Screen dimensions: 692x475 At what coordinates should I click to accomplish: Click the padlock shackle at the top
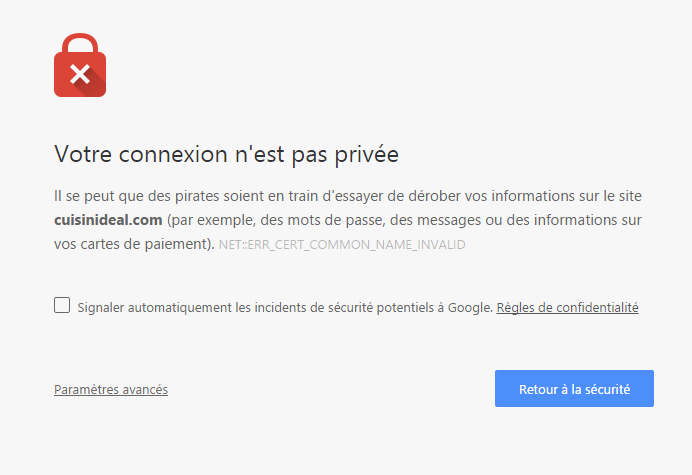coord(80,43)
